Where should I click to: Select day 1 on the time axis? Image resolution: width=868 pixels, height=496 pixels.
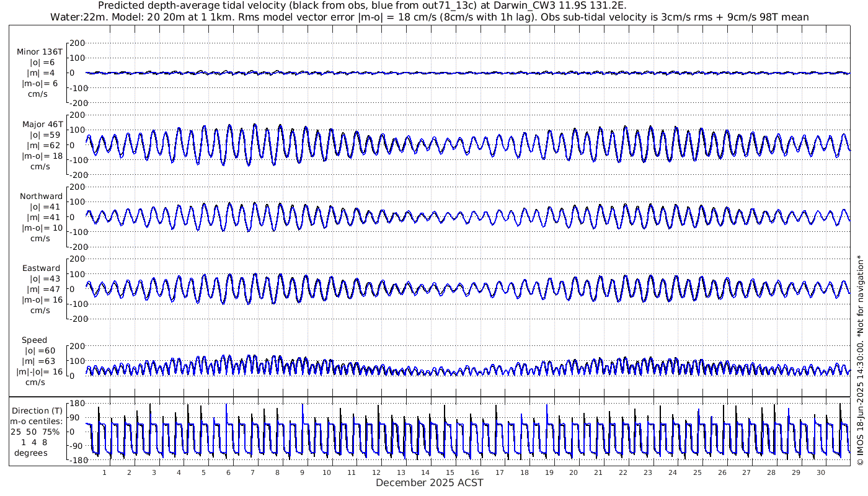[104, 472]
